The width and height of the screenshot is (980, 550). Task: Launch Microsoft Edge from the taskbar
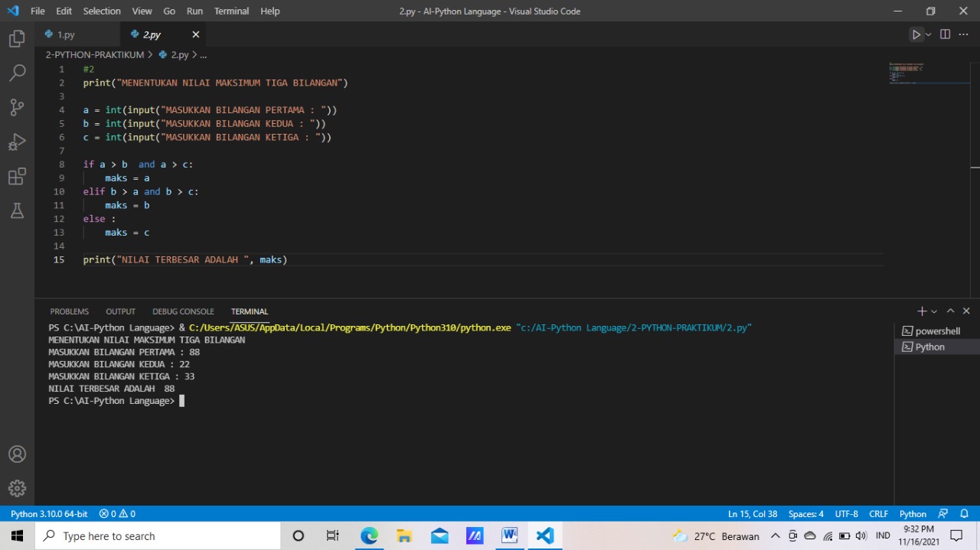[369, 535]
